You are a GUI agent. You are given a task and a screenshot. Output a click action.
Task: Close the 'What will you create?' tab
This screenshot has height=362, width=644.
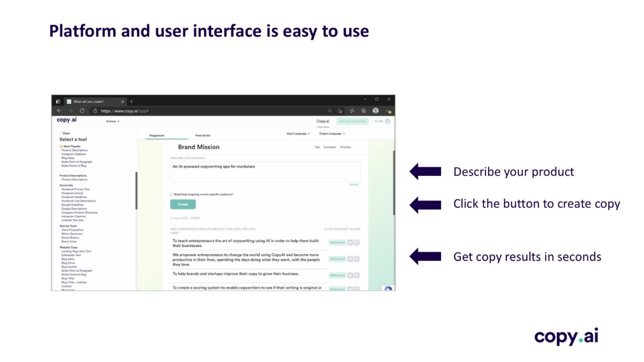coord(123,102)
